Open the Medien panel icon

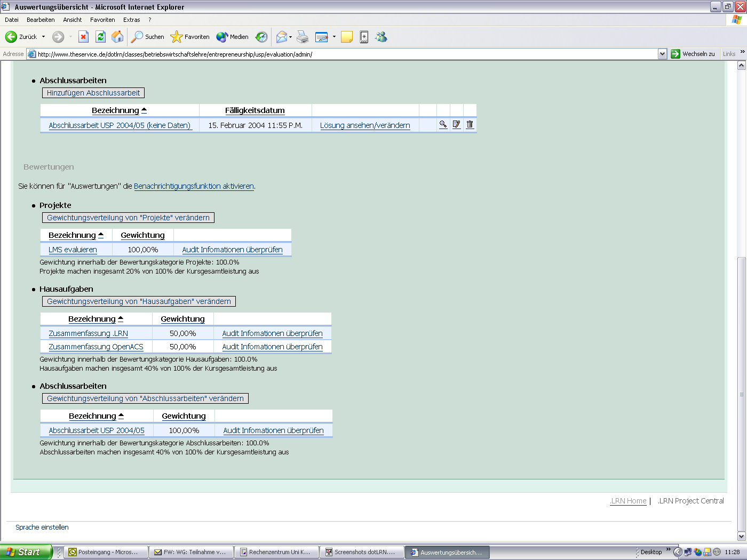point(232,36)
